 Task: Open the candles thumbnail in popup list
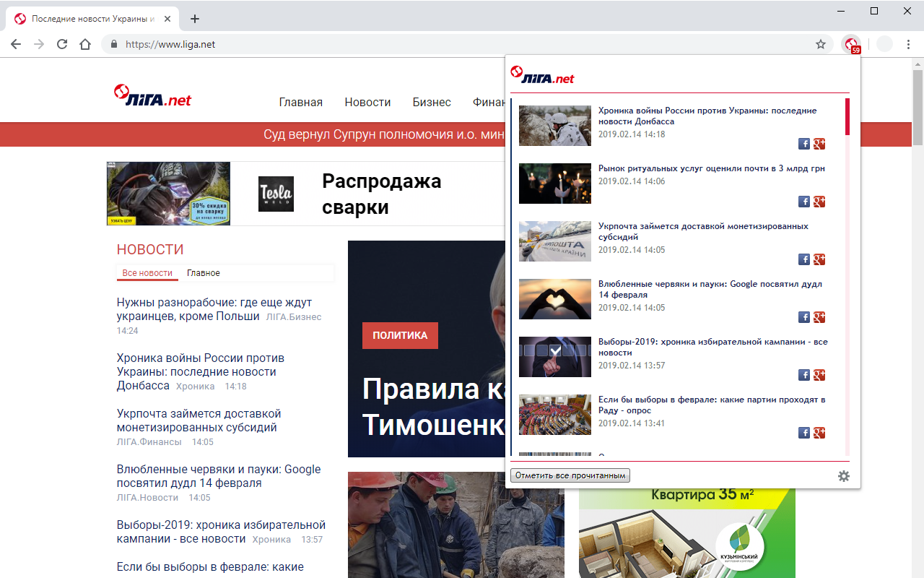[555, 184]
